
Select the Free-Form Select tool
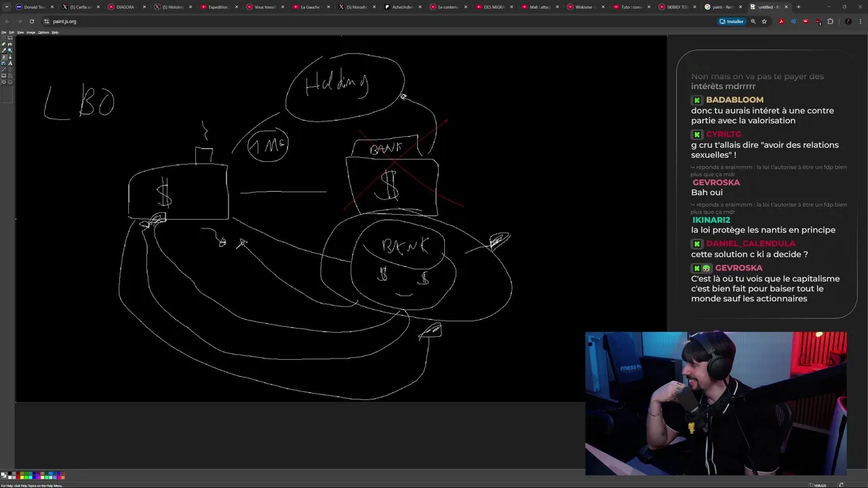tap(3, 38)
